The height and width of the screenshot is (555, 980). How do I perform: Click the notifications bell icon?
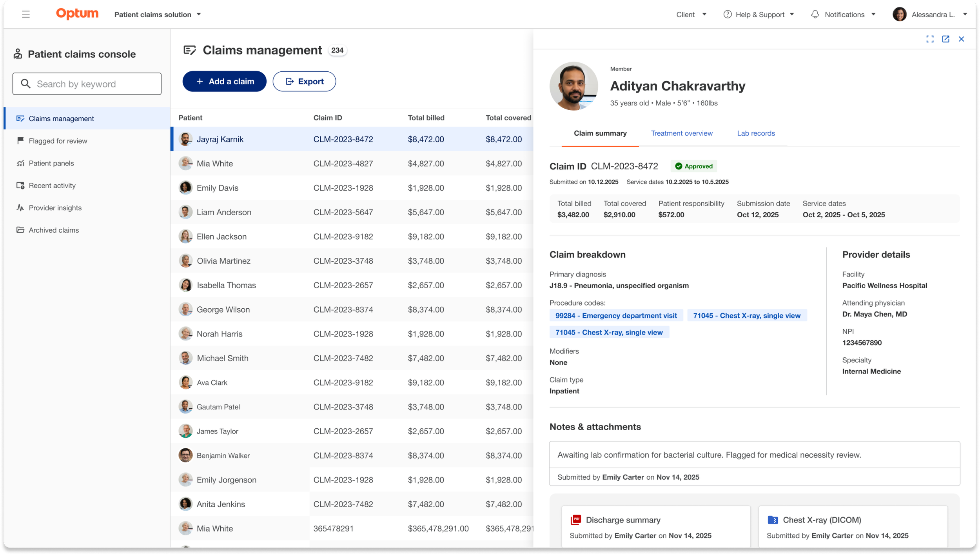(x=815, y=15)
